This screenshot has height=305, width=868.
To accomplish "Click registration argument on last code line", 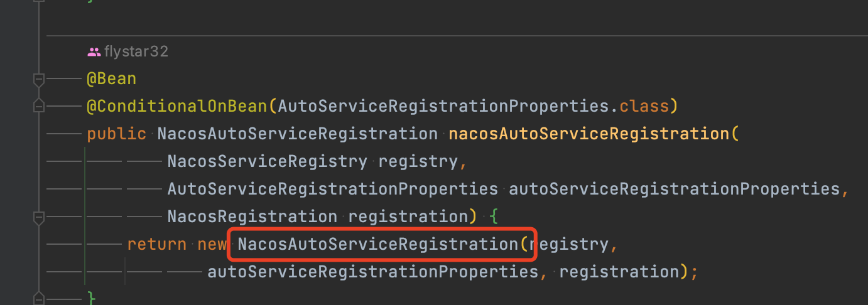I will (619, 272).
